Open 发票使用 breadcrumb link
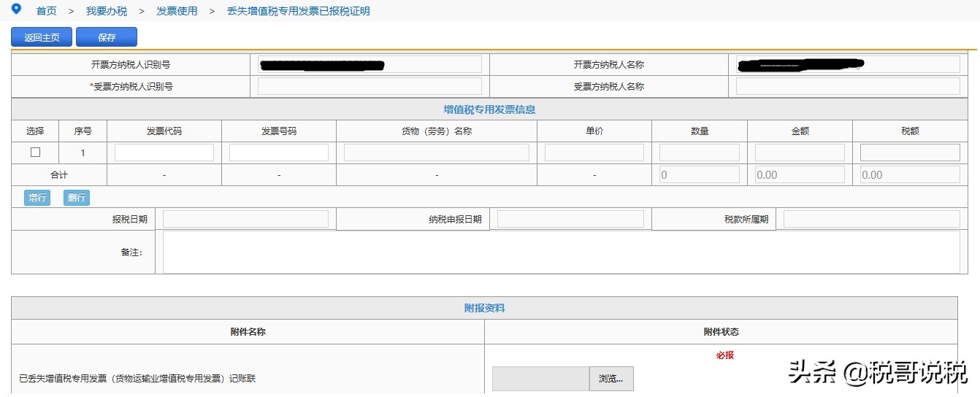This screenshot has width=980, height=397. (x=177, y=11)
